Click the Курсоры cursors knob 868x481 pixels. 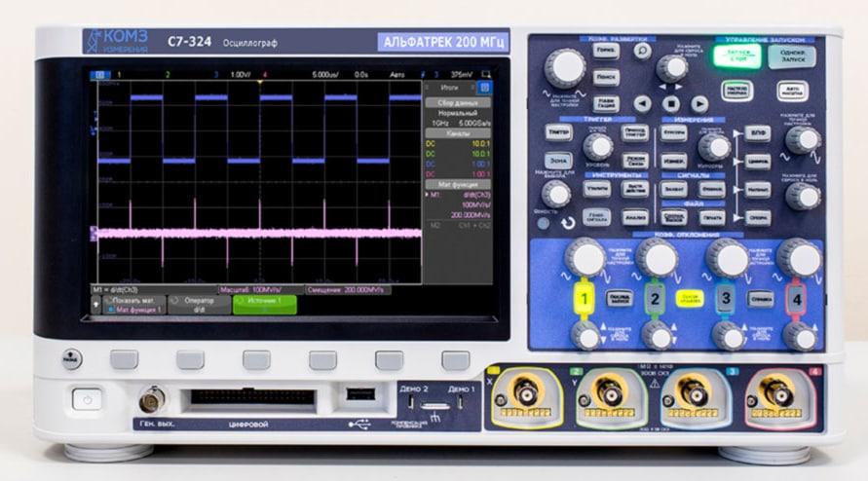[713, 147]
